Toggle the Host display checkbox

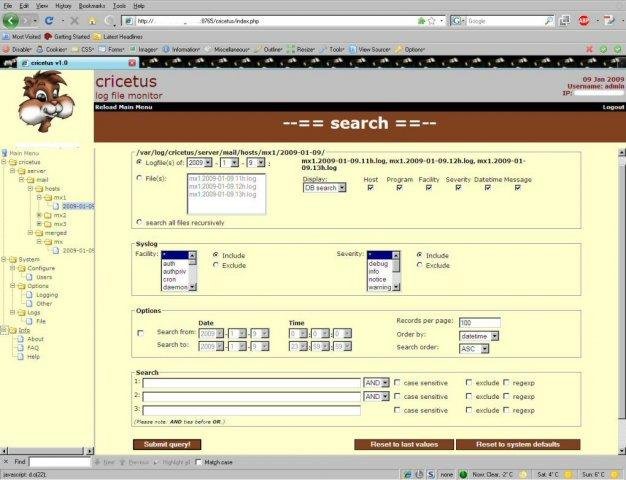click(371, 188)
